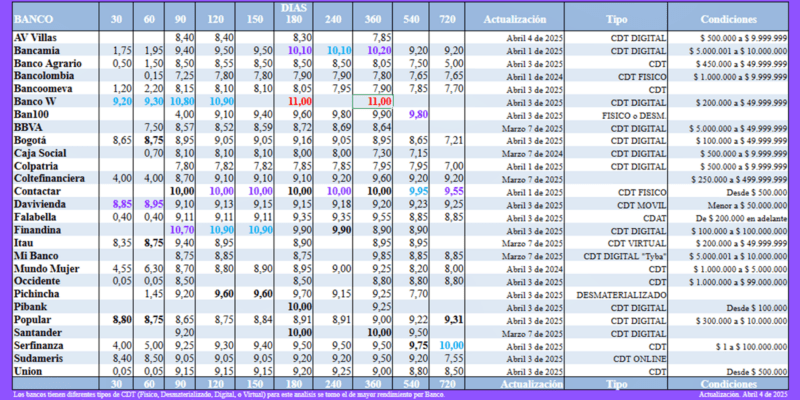
Task: Click the Mundo Mujer bank name
Action: 46,268
